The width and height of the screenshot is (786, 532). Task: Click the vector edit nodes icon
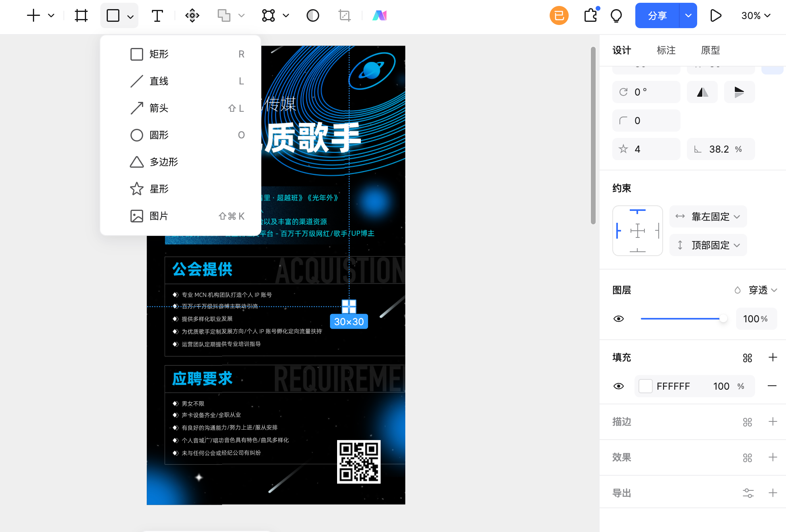point(268,15)
